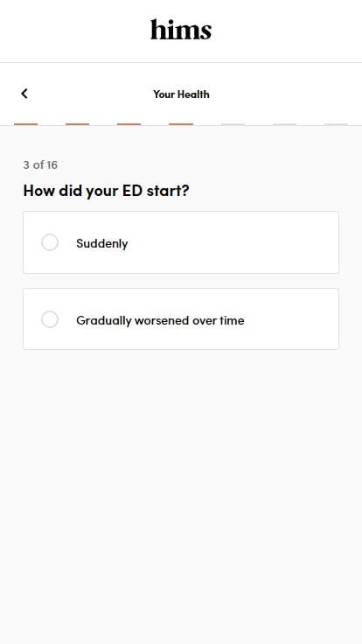This screenshot has width=362, height=644.
Task: Click the last gray progress segment
Action: click(x=336, y=124)
